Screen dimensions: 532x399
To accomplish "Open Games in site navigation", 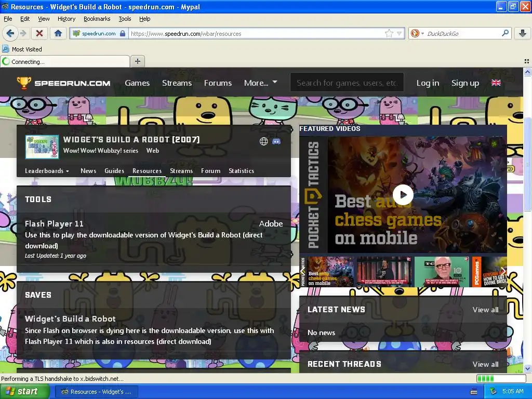I will coord(137,83).
